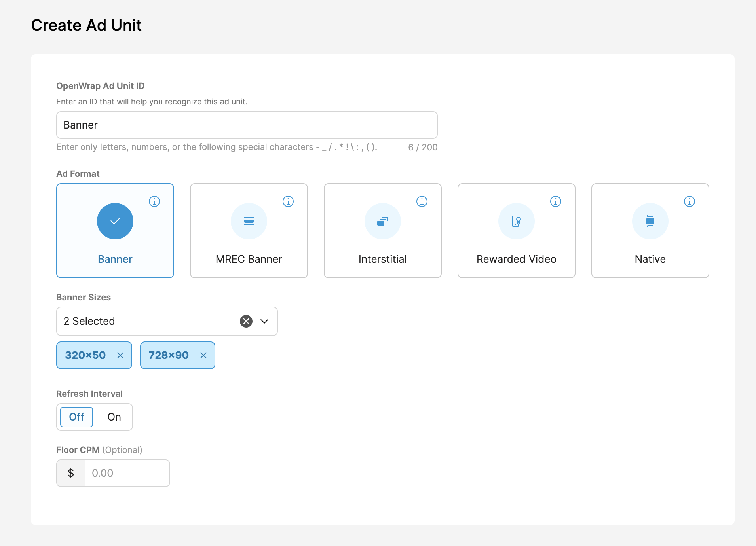Image resolution: width=756 pixels, height=546 pixels.
Task: Choose the Native ad format icon
Action: (x=650, y=221)
